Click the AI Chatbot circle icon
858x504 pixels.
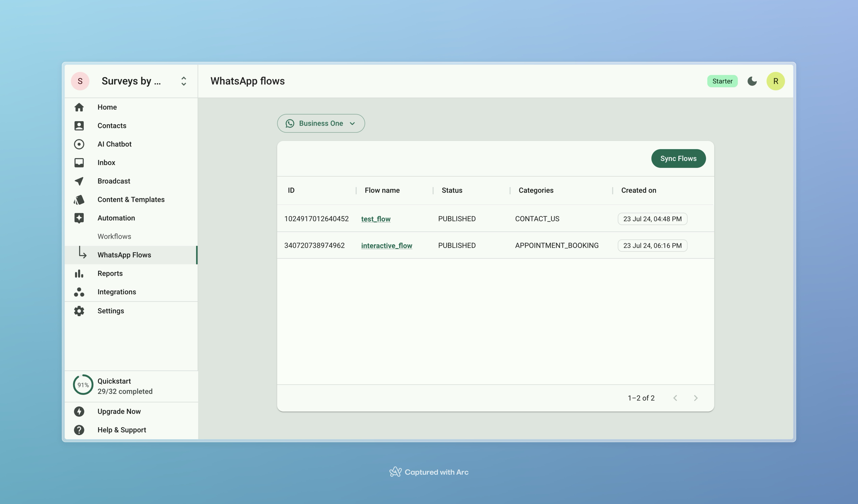[79, 144]
